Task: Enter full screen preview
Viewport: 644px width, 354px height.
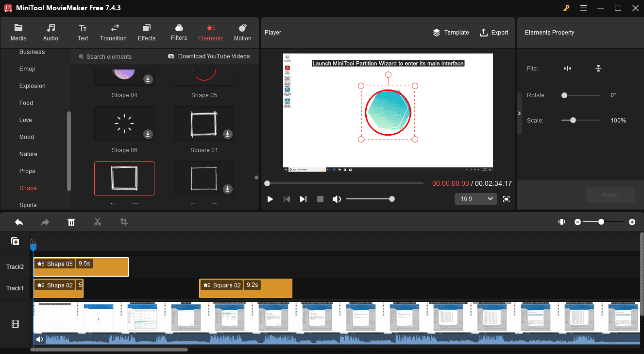Action: (507, 199)
